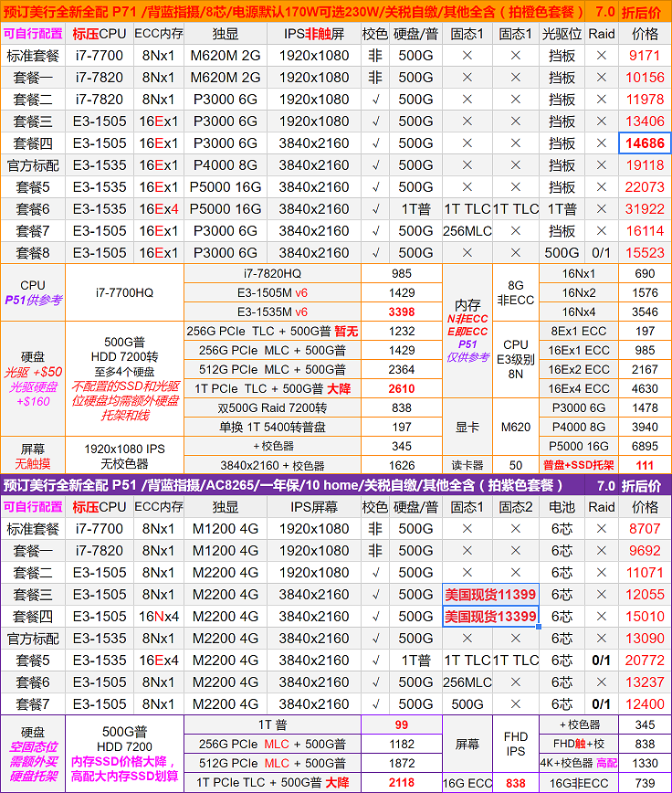Click the red 2118 price cell

[x=402, y=783]
